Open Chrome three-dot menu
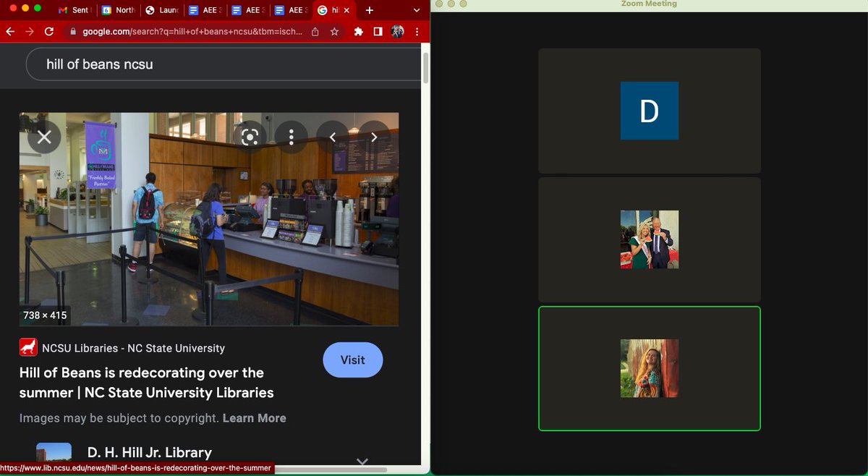This screenshot has width=868, height=476. click(417, 32)
